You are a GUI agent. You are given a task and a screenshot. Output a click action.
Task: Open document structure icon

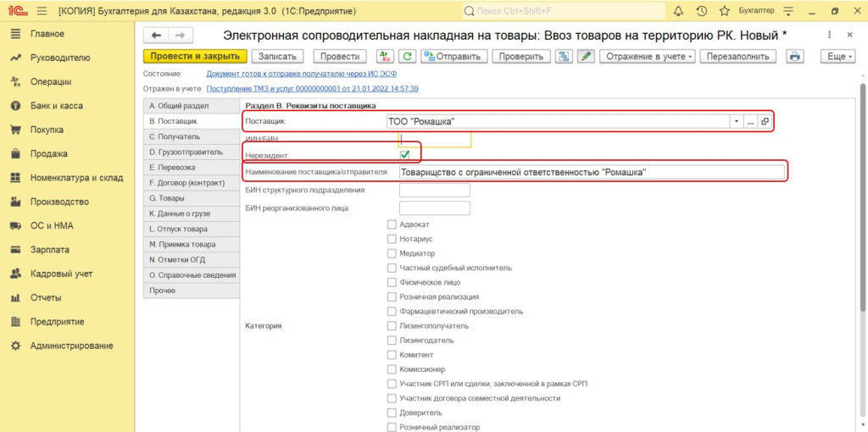click(565, 57)
